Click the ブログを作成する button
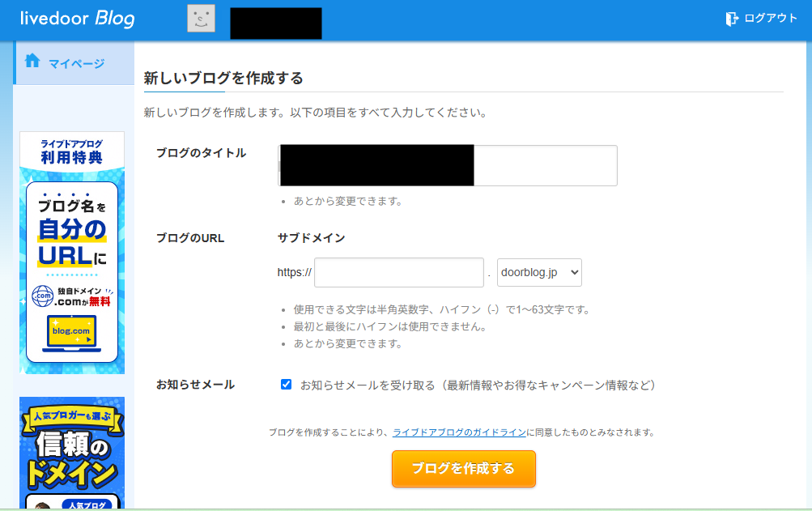The image size is (812, 511). (464, 469)
